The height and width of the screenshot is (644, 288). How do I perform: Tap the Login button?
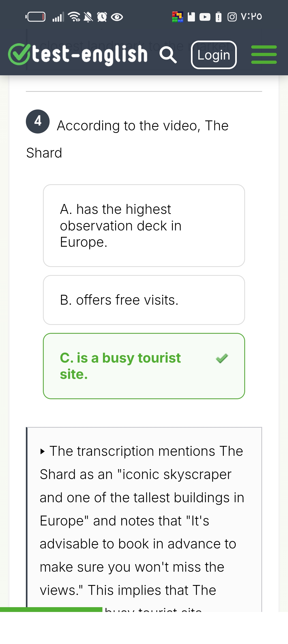coord(214,55)
